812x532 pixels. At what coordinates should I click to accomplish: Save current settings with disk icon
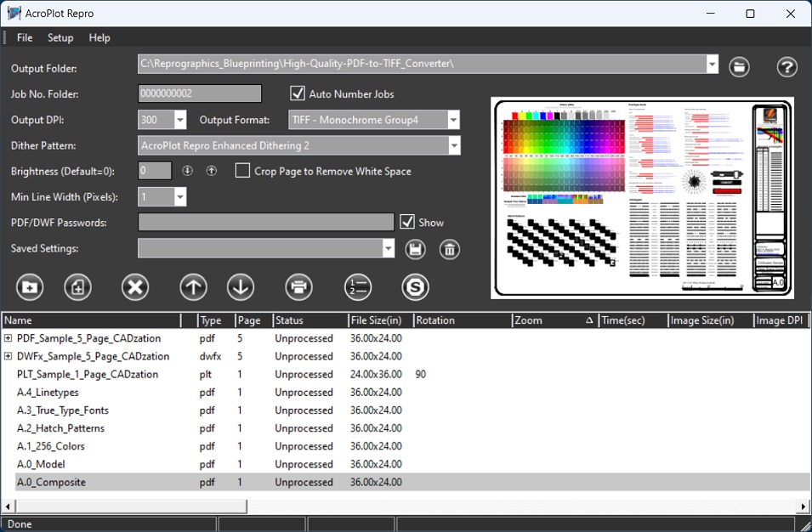[x=415, y=250]
